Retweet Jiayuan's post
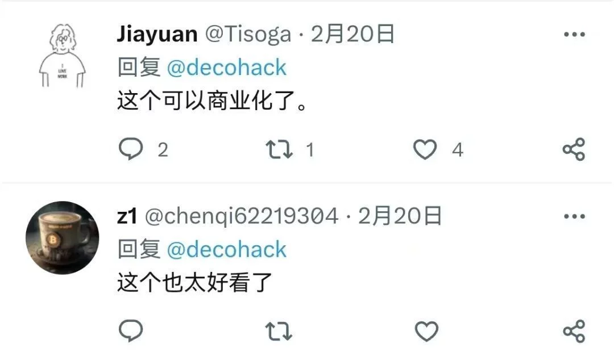This screenshot has height=364, width=614. 279,149
